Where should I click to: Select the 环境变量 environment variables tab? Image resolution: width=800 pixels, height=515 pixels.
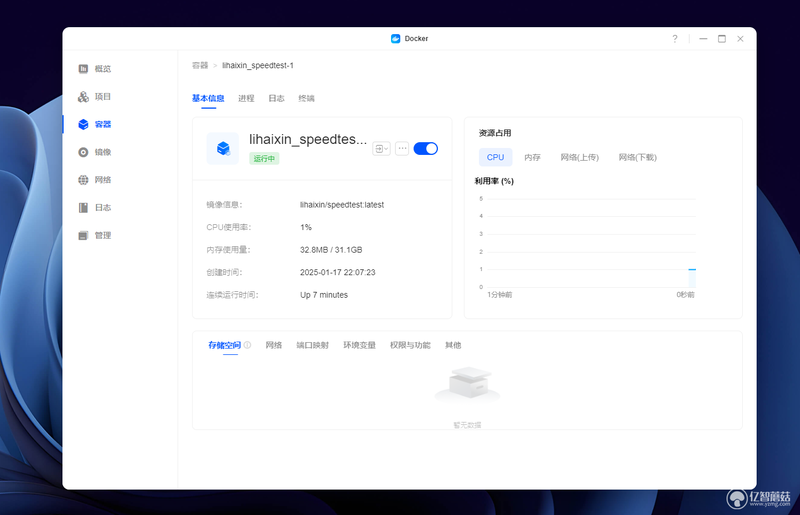pyautogui.click(x=359, y=345)
